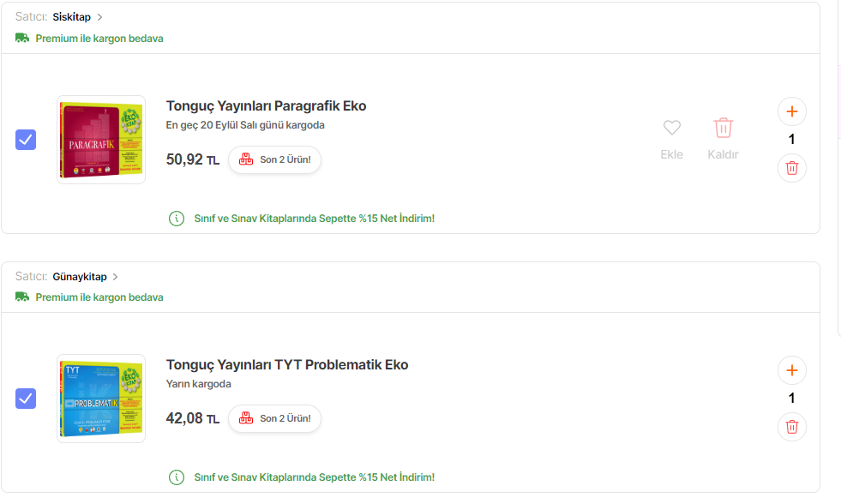This screenshot has height=504, width=841.
Task: Open Tonguç Yayınları Paragrafik Eko product title
Action: [x=266, y=106]
